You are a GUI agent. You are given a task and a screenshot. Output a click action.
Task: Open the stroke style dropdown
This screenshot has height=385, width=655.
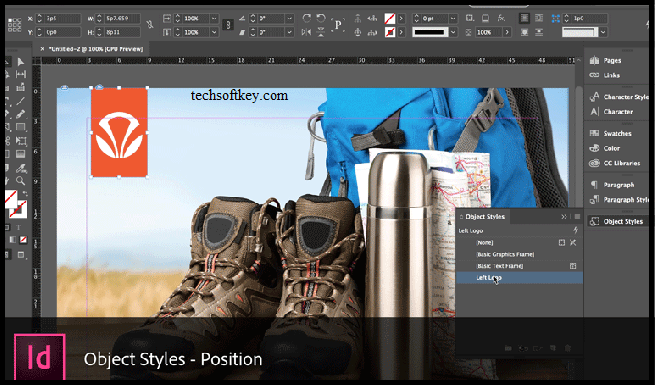[453, 32]
